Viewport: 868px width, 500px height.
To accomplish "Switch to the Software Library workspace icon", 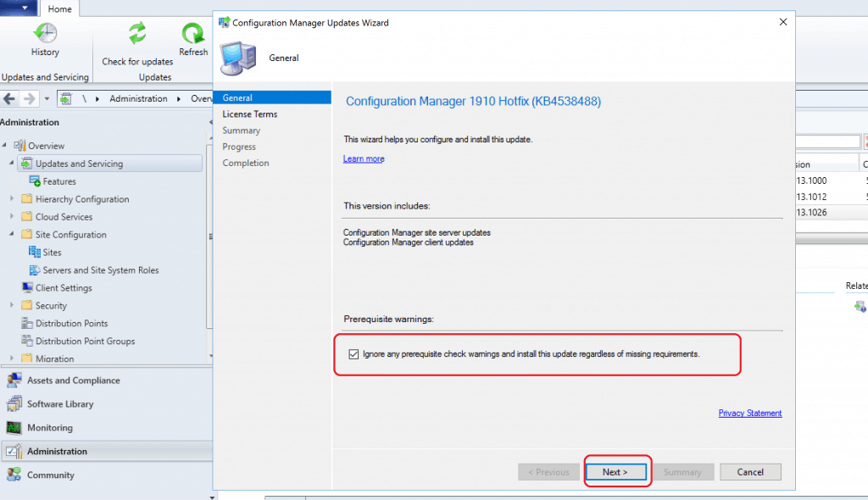I will 14,403.
